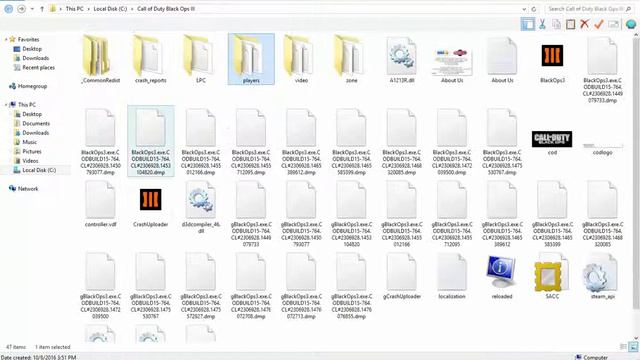Click the Email toolbar icon

(x=613, y=24)
